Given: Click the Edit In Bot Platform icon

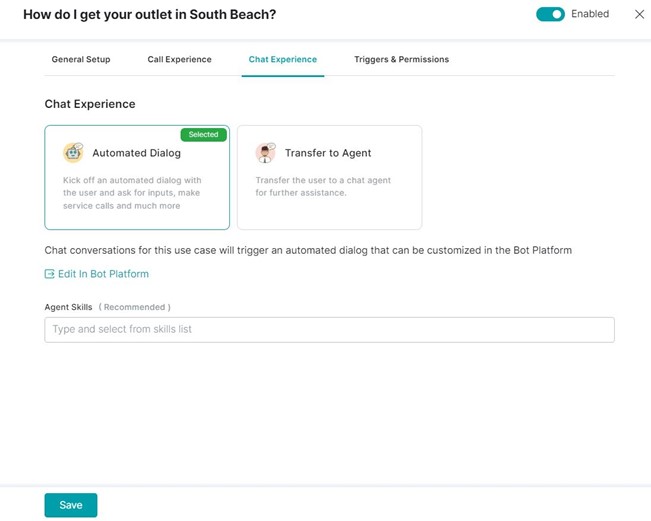Looking at the screenshot, I should click(x=50, y=274).
